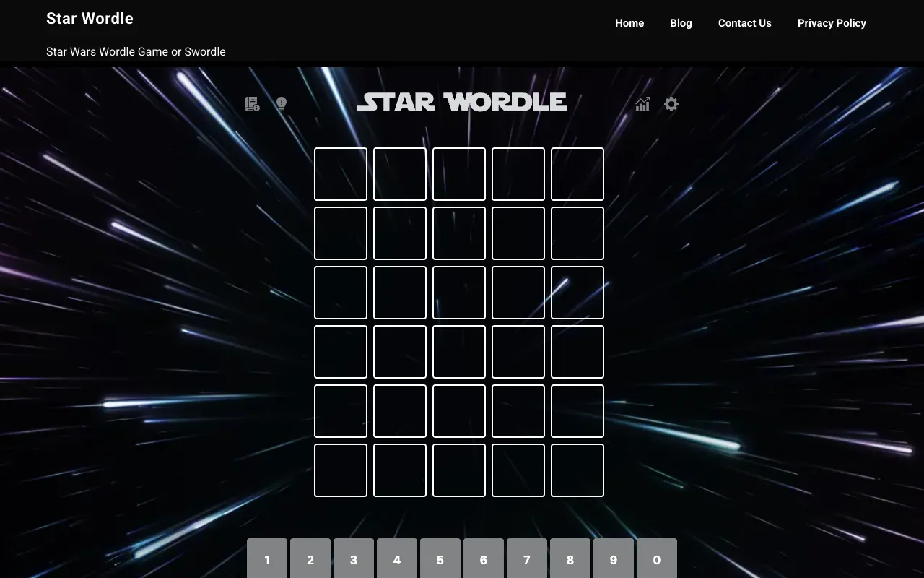View the Privacy Policy
Viewport: 924px width, 578px height.
(832, 23)
